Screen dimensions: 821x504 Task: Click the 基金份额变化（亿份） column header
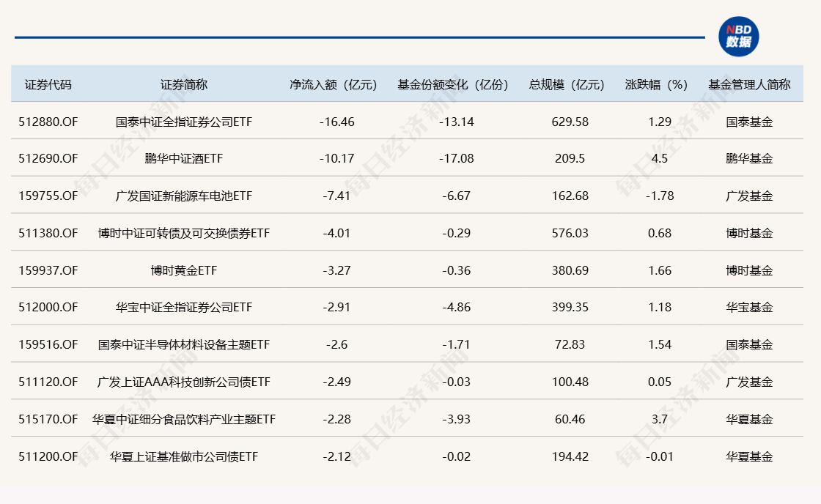[453, 85]
